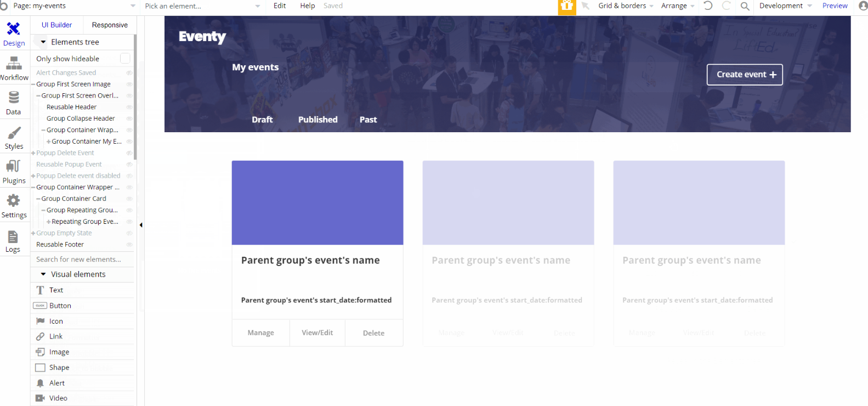The height and width of the screenshot is (406, 868).
Task: Select the Image element tool
Action: pos(83,352)
